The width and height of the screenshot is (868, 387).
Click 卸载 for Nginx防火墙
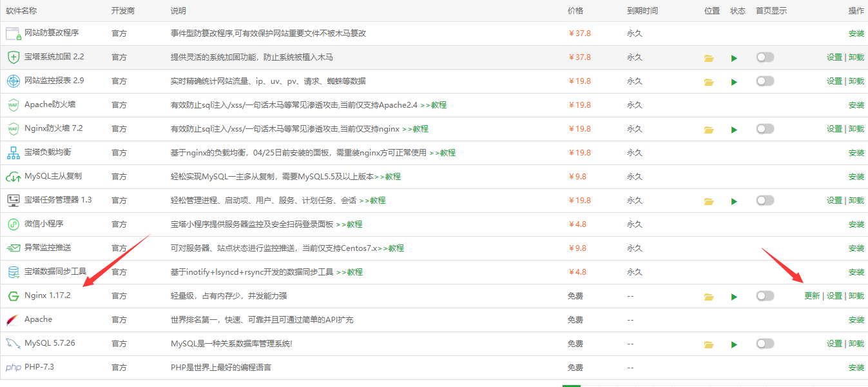pos(856,129)
